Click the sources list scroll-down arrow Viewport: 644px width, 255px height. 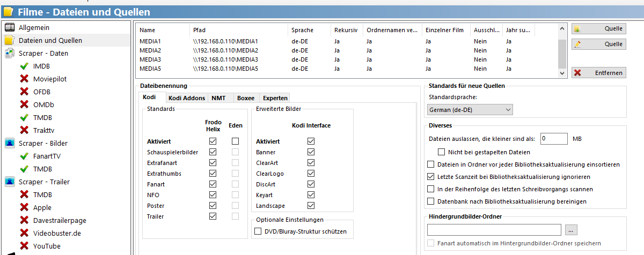(x=562, y=73)
